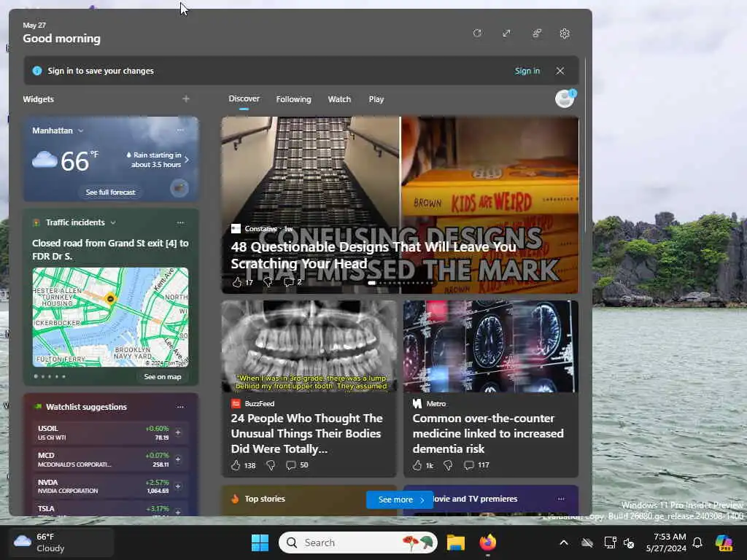Switch to the Following tab

293,99
